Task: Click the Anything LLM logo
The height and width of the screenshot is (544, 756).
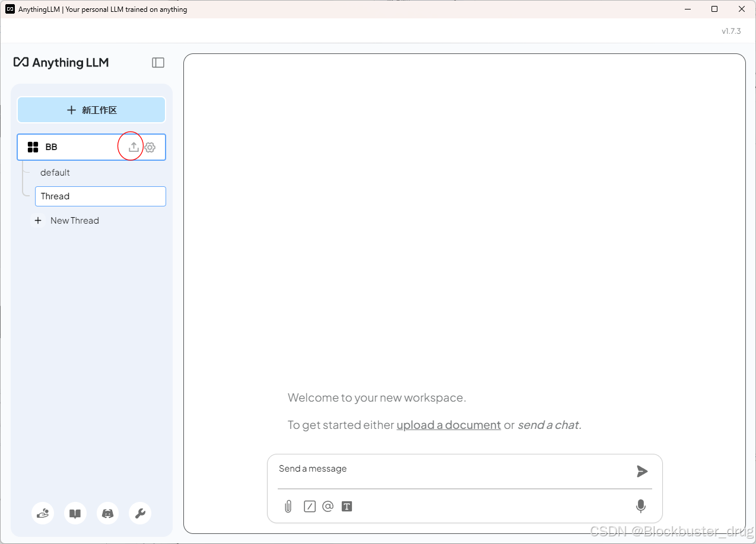Action: [x=61, y=63]
